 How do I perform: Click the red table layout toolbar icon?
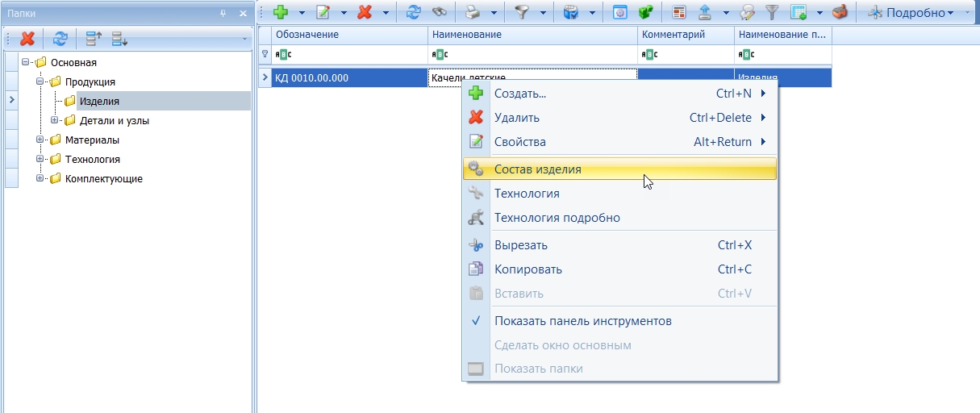click(679, 13)
